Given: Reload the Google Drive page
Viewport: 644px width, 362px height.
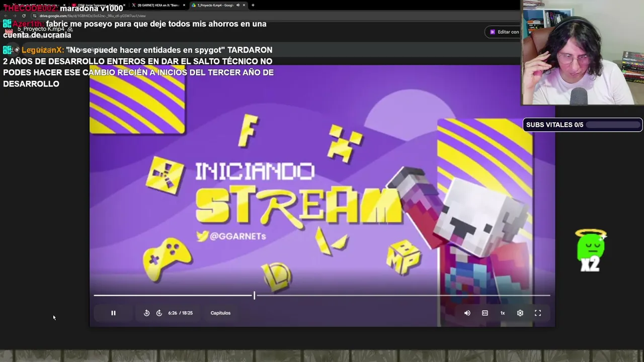Looking at the screenshot, I should tap(24, 16).
